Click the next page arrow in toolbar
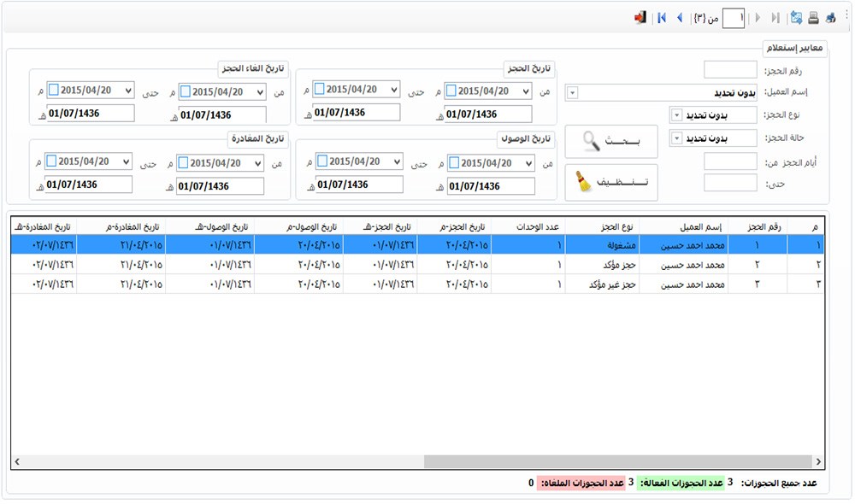 coord(758,17)
